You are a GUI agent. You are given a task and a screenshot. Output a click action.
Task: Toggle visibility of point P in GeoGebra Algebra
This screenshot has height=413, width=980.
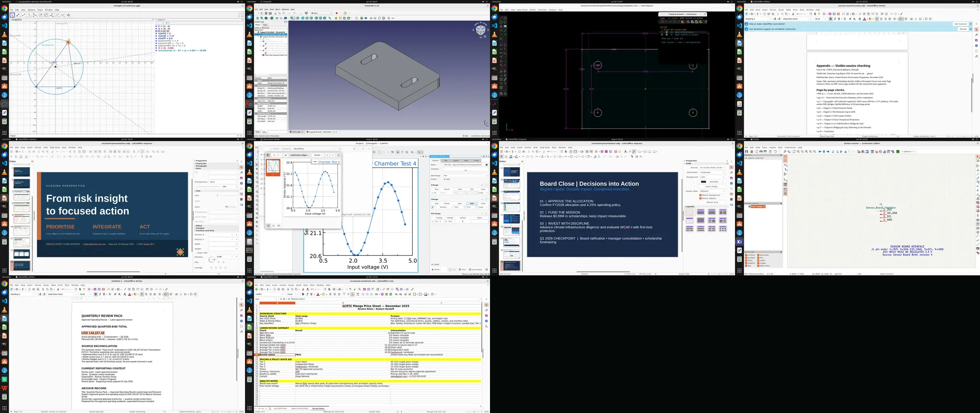pyautogui.click(x=157, y=26)
